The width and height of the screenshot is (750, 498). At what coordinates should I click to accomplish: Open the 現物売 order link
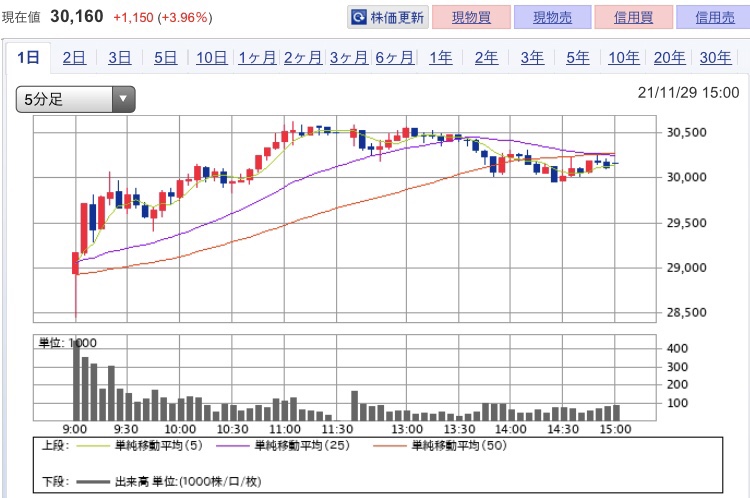pyautogui.click(x=552, y=18)
